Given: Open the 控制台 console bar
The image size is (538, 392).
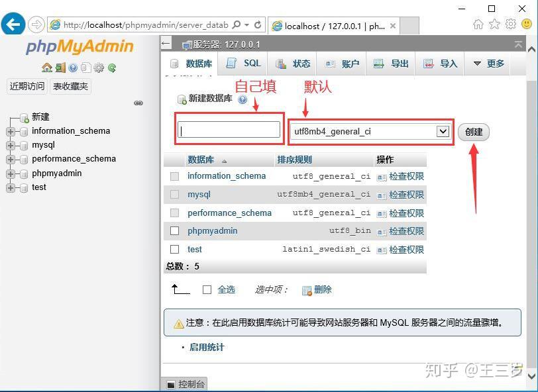Looking at the screenshot, I should (185, 385).
